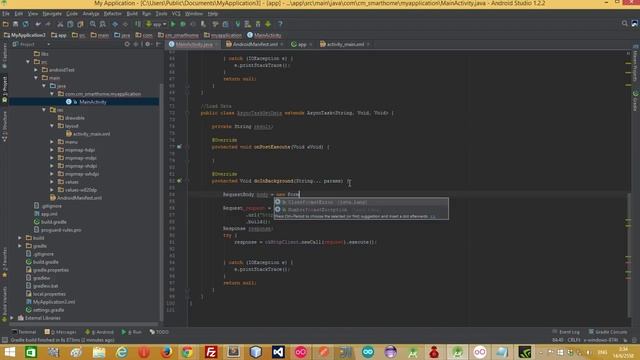Click the green Run app icon
This screenshot has height=360, width=640.
[x=173, y=24]
